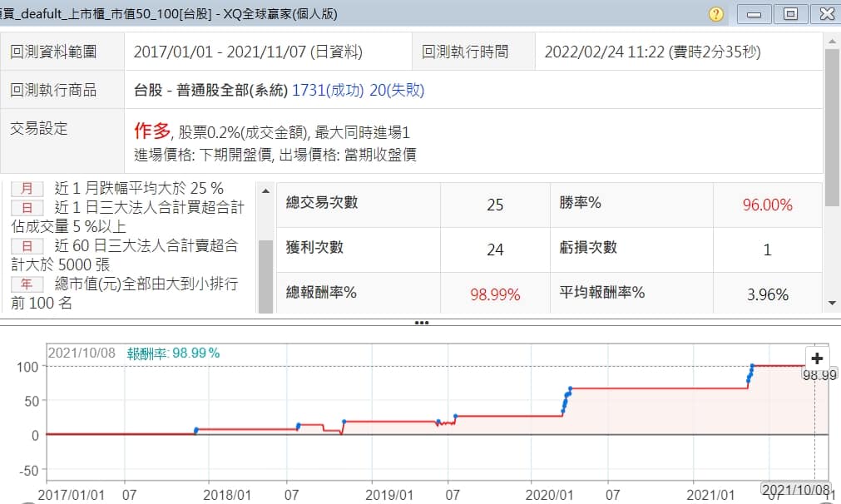The width and height of the screenshot is (841, 504).
Task: Minimize the XQ全球贏家 window
Action: [754, 14]
